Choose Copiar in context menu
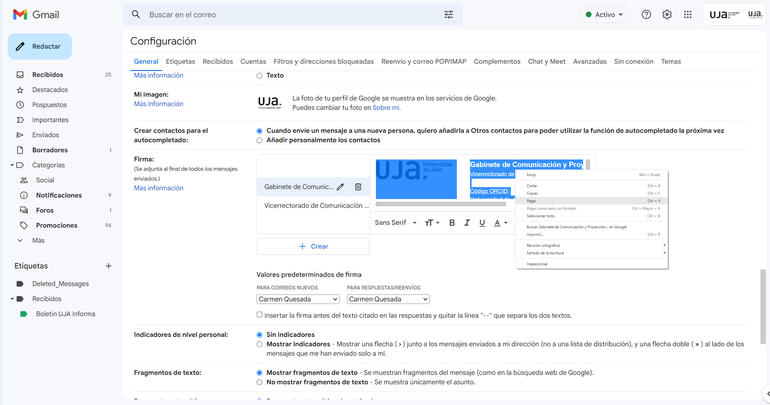 592,193
